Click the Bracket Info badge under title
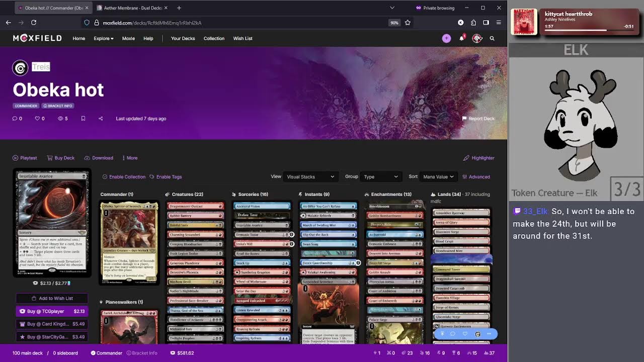The width and height of the screenshot is (644, 362). (x=58, y=106)
